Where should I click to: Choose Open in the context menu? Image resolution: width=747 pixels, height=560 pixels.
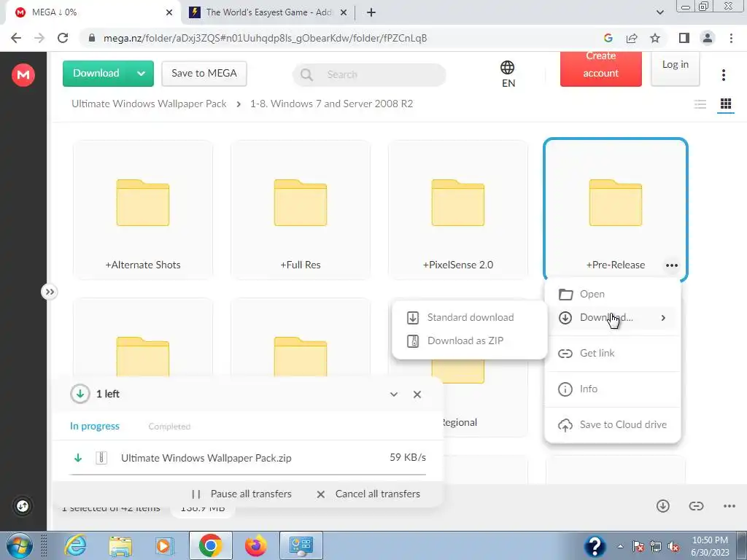point(613,295)
